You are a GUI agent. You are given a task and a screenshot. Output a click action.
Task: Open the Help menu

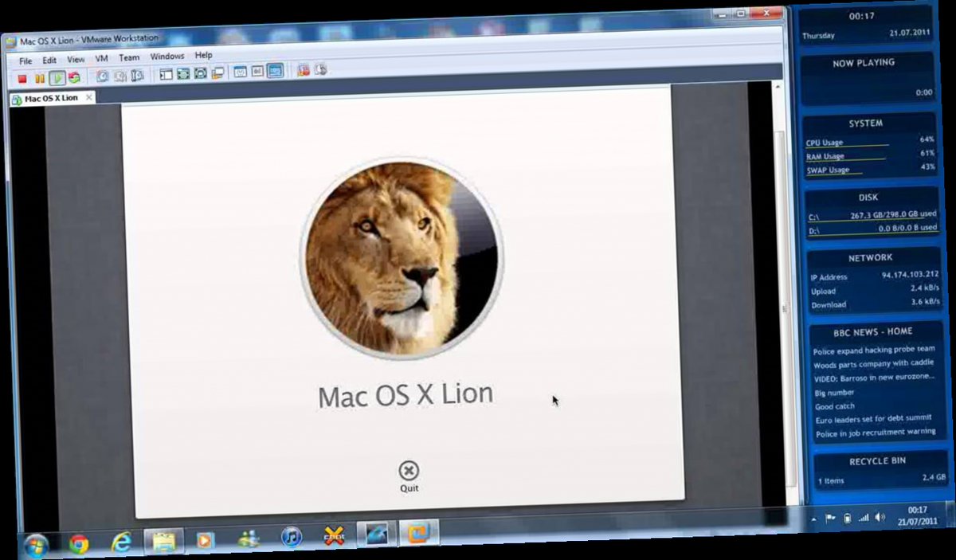coord(203,55)
